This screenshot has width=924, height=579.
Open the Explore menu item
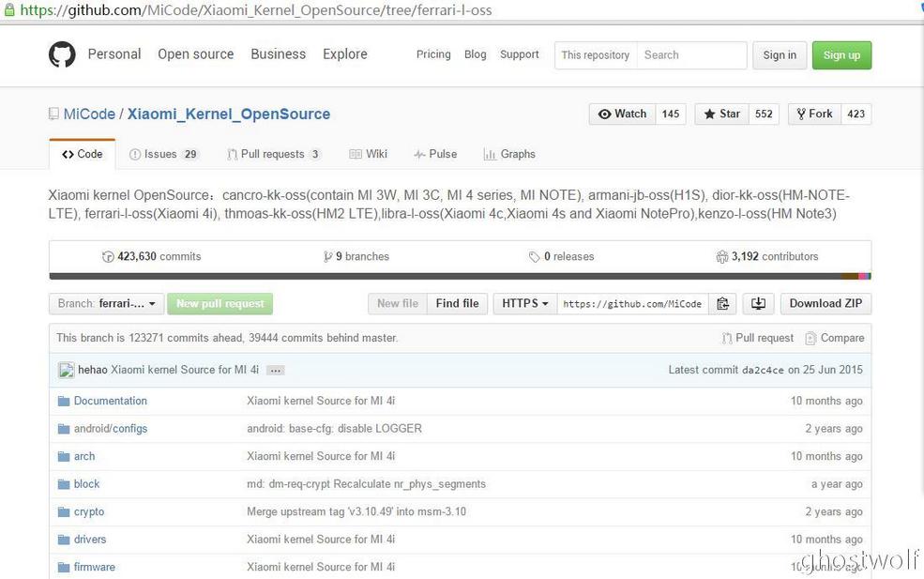click(344, 54)
